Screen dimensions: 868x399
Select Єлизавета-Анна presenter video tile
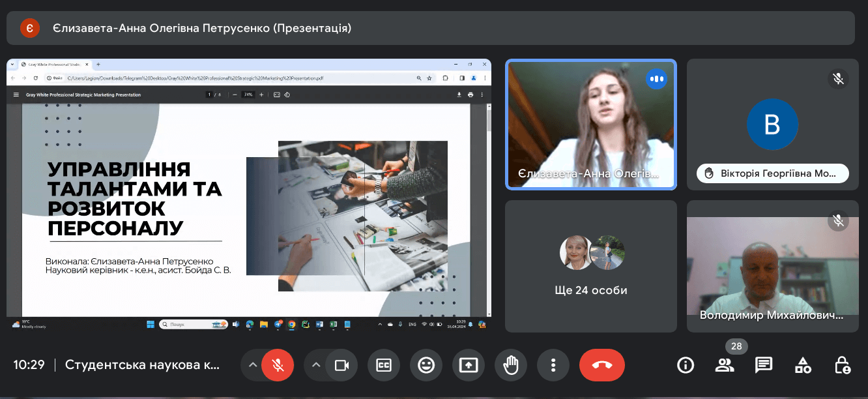coord(591,124)
